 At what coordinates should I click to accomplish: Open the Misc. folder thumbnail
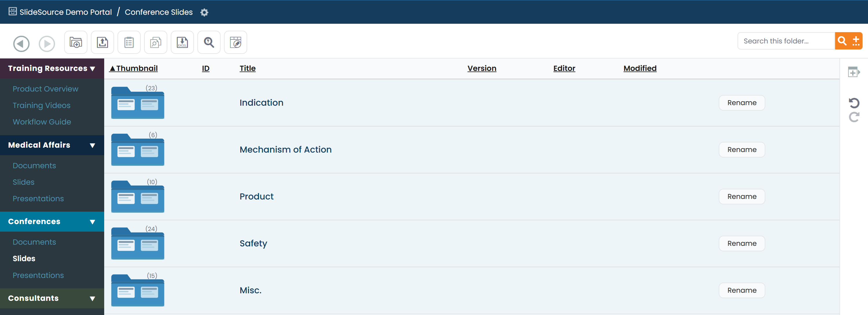pyautogui.click(x=138, y=290)
